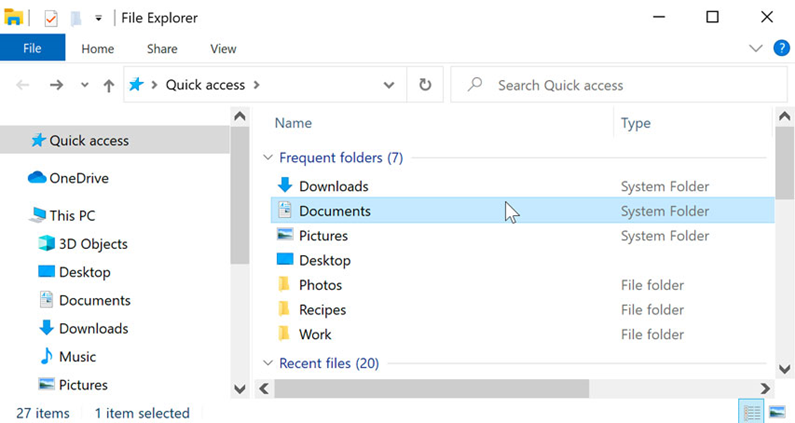Open Desktop under This PC in sidebar

click(x=85, y=272)
